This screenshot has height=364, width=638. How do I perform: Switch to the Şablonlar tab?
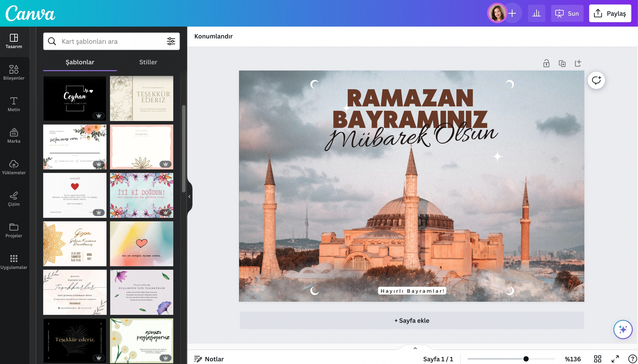pos(80,62)
